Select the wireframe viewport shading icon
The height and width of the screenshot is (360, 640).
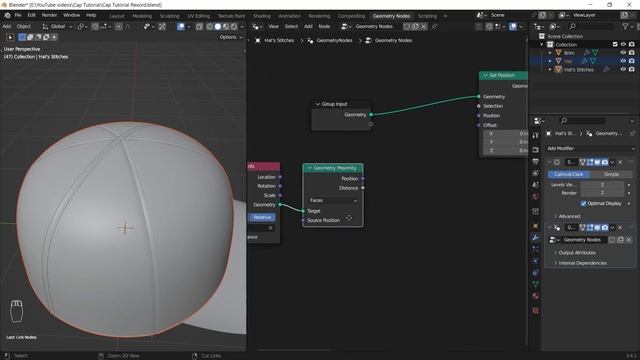point(209,27)
